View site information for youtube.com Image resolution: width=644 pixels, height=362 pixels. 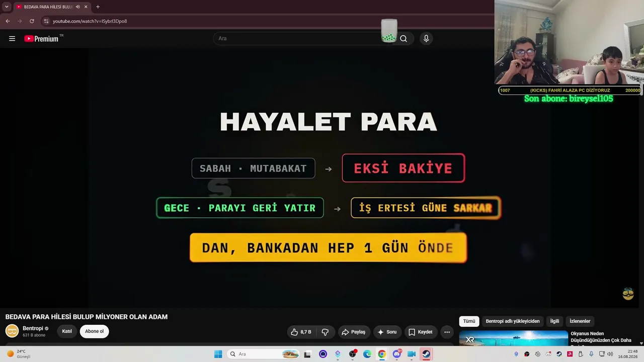coord(46,21)
